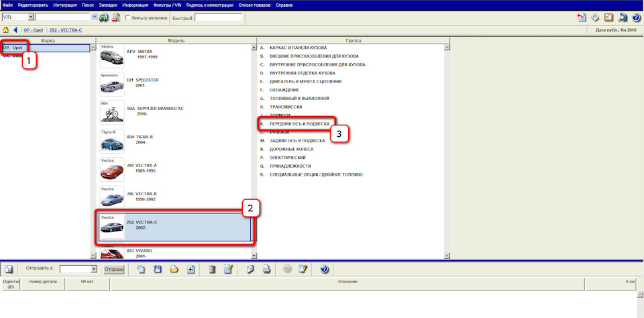Choose the J96 VECTRA-B model
Image resolution: width=644 pixels, height=318 pixels.
(x=175, y=198)
